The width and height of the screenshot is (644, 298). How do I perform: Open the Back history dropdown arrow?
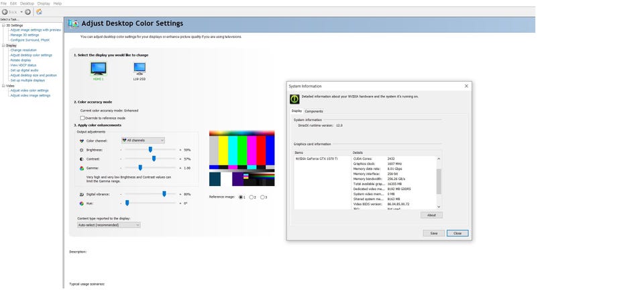[x=21, y=12]
